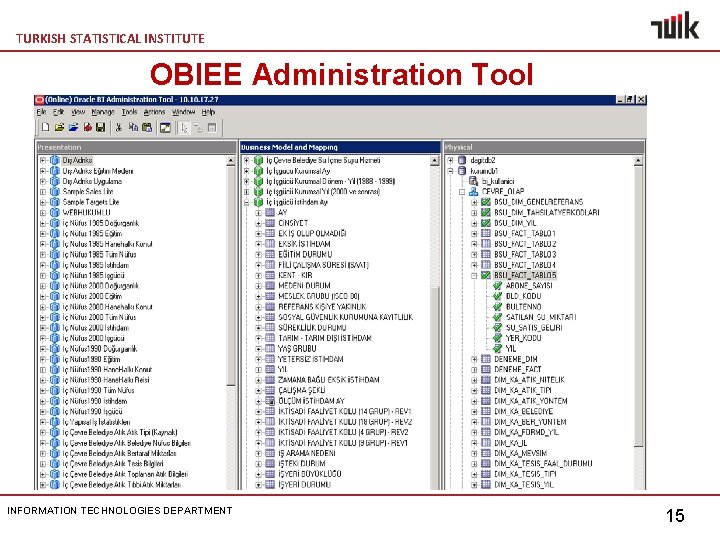720x540 pixels.
Task: Select the YAŞ GRUBU logical table
Action: tap(298, 349)
